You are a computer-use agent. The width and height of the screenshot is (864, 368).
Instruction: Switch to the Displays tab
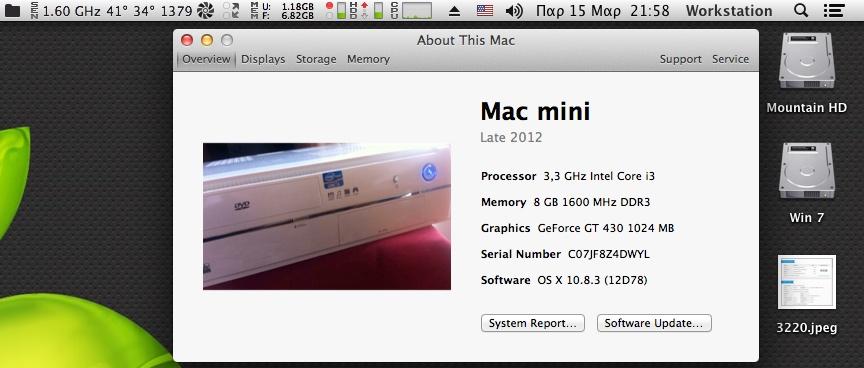click(263, 59)
